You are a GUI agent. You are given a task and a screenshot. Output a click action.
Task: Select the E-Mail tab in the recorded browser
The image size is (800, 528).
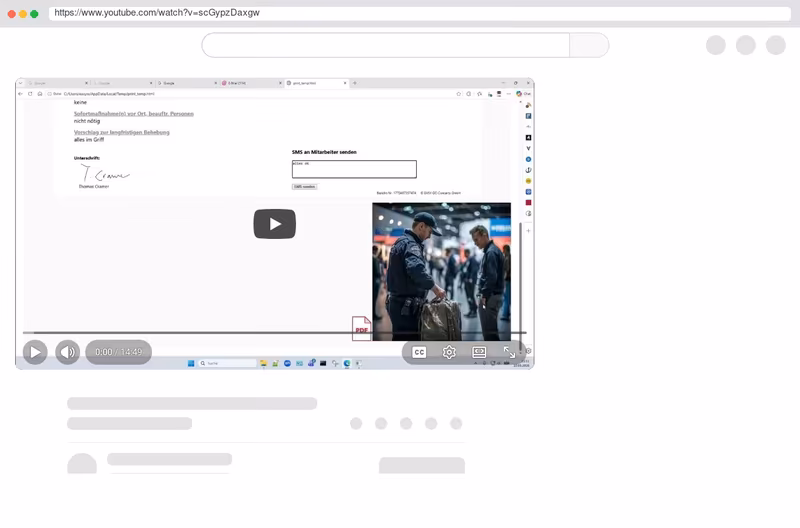251,83
